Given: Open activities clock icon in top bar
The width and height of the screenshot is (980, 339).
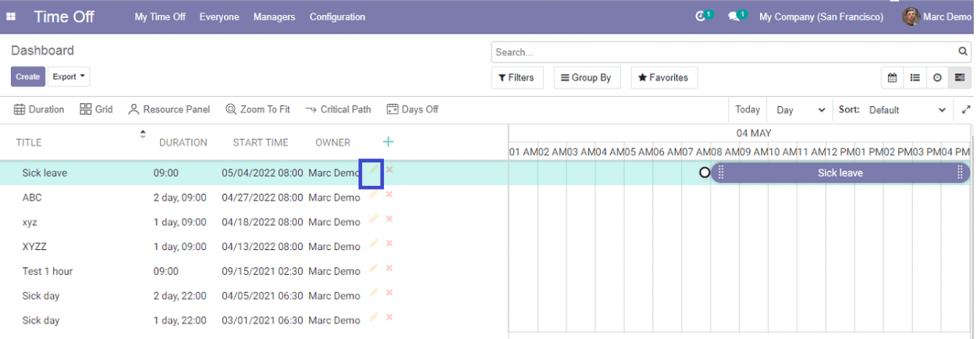Looking at the screenshot, I should click(701, 16).
